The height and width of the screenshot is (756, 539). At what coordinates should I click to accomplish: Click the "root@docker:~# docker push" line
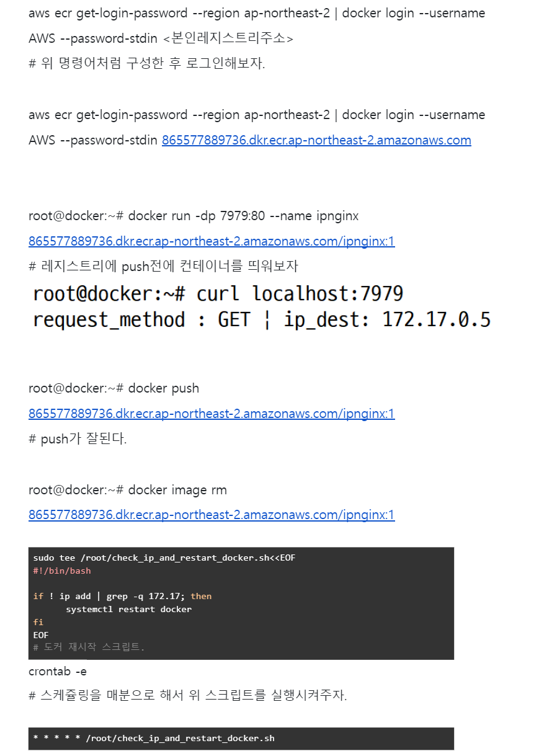[x=114, y=388]
